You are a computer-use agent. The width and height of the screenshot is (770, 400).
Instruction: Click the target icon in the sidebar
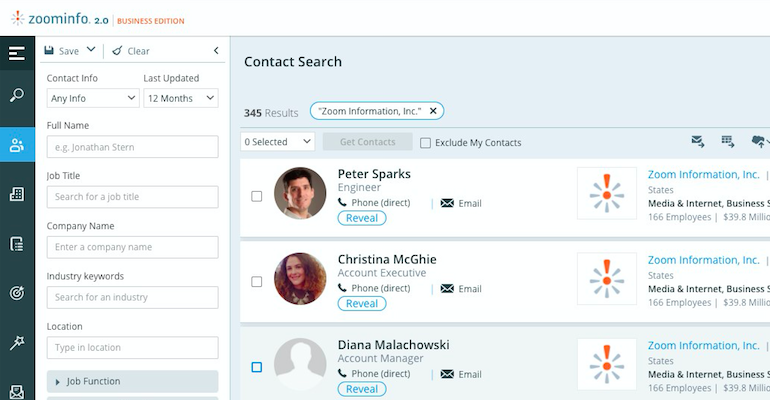coord(17,293)
